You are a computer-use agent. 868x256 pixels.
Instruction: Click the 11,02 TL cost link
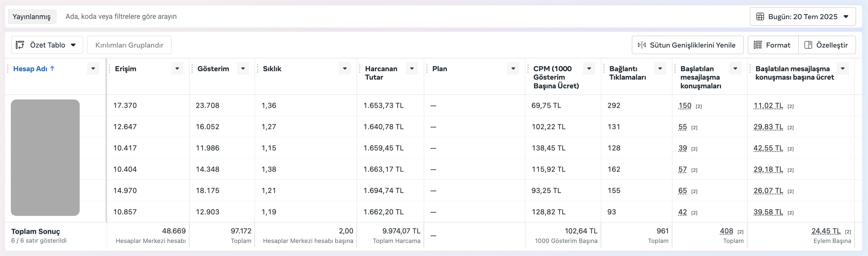click(768, 105)
